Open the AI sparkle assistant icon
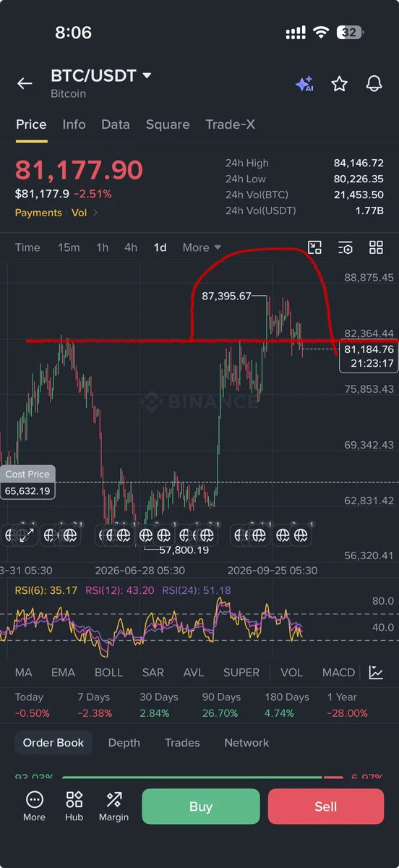 coord(304,84)
